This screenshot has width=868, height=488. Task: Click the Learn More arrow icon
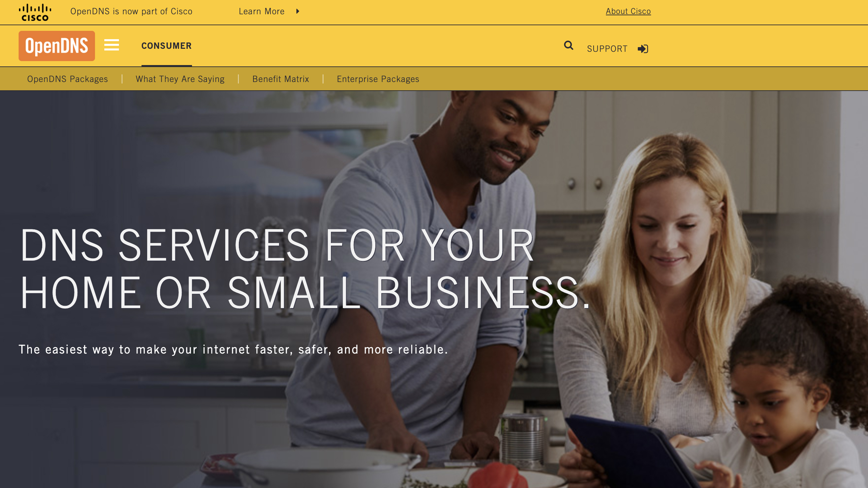tap(297, 11)
